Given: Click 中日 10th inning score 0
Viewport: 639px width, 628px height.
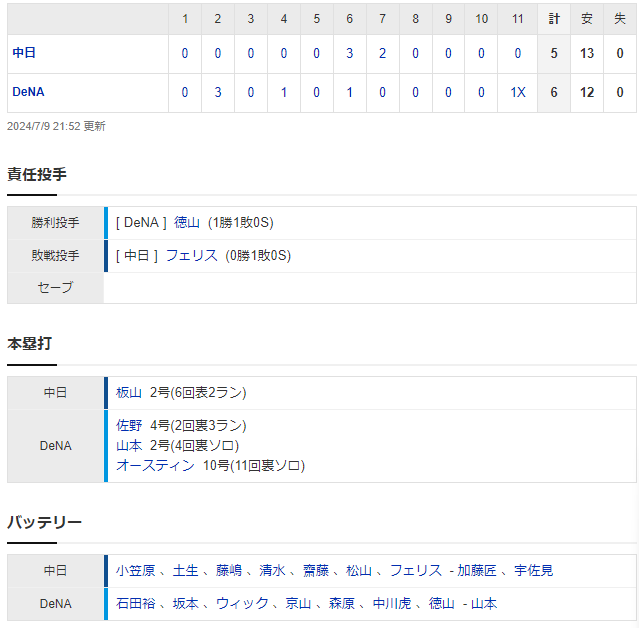Looking at the screenshot, I should click(x=481, y=53).
